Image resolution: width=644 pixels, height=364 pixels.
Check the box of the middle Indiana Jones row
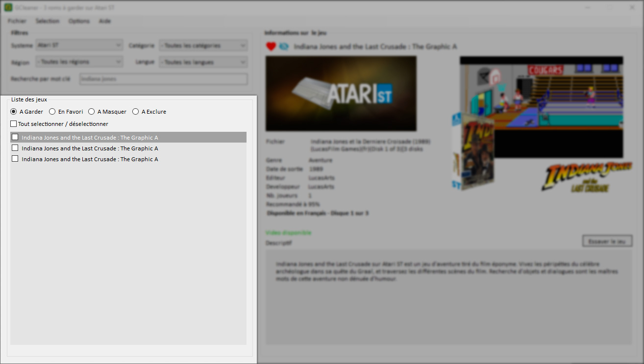15,148
